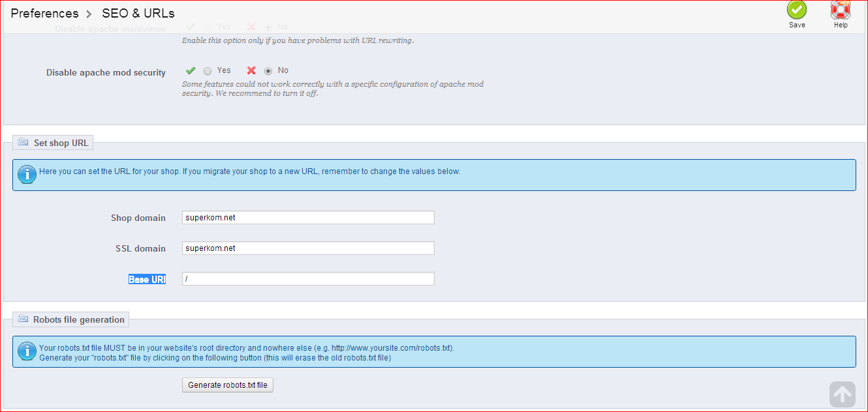Open Help via the lifebuoy icon
This screenshot has width=868, height=412.
[841, 10]
